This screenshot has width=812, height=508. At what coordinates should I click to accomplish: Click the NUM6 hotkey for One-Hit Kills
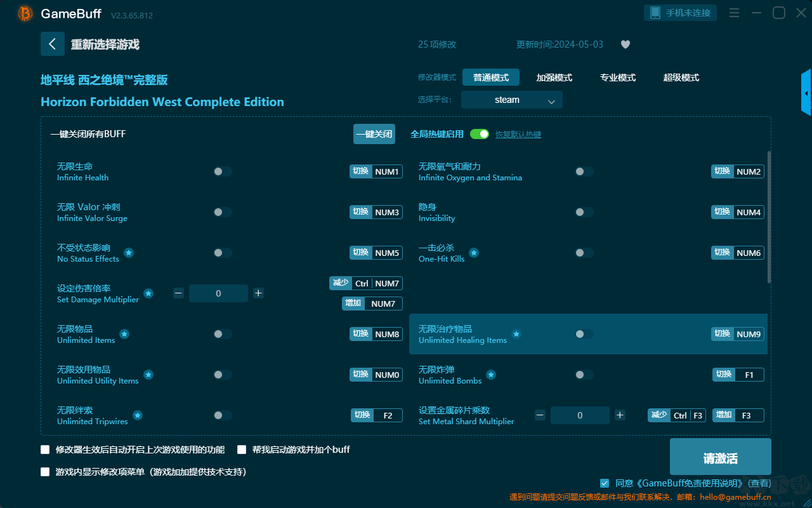(x=738, y=253)
